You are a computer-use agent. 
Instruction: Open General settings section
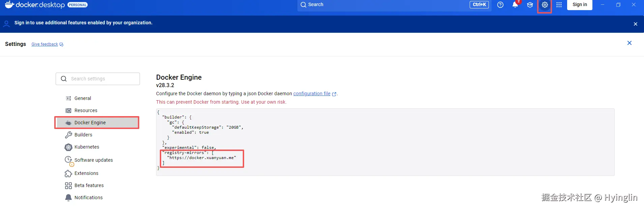coord(98,98)
